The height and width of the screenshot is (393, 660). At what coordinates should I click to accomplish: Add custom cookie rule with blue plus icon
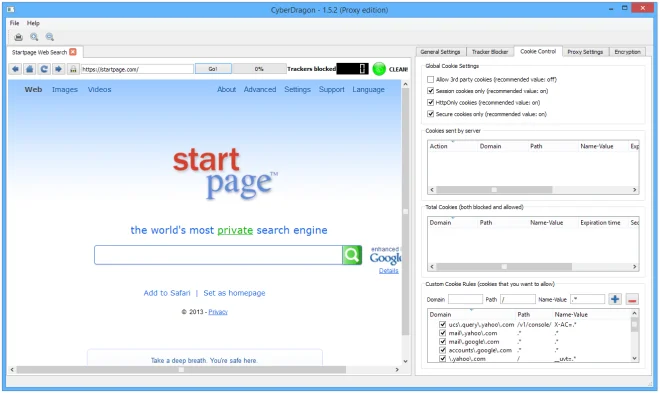click(x=615, y=299)
